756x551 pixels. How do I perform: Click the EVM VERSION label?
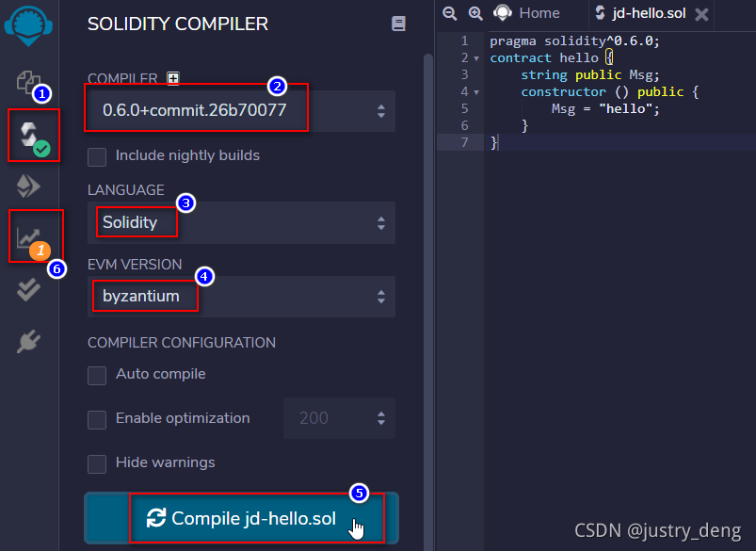[x=135, y=265]
